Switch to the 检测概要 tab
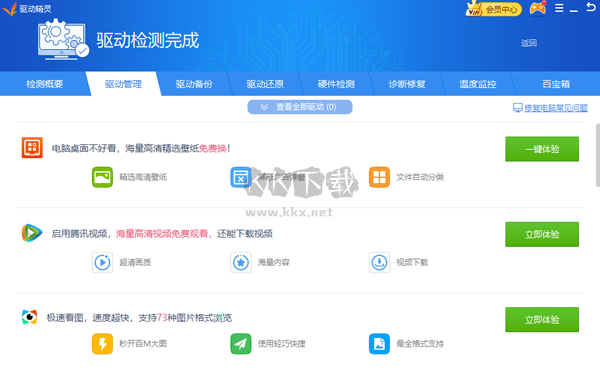Viewport: 600px width, 378px height. (44, 84)
